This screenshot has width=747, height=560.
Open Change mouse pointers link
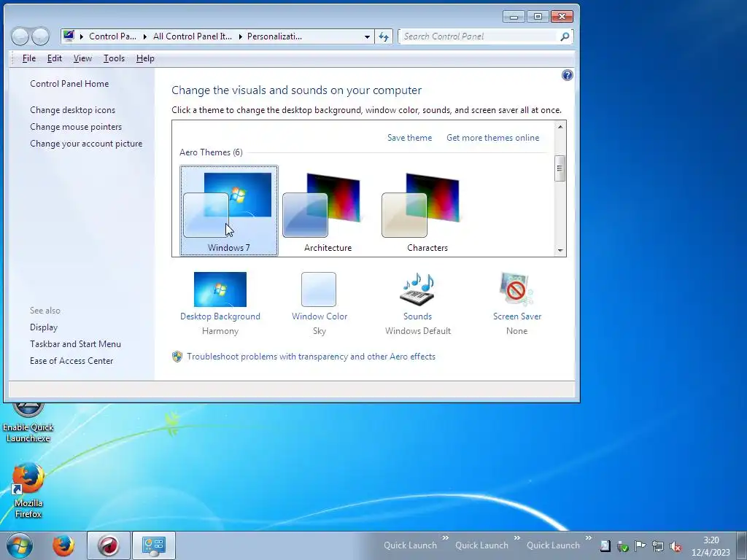pyautogui.click(x=76, y=127)
